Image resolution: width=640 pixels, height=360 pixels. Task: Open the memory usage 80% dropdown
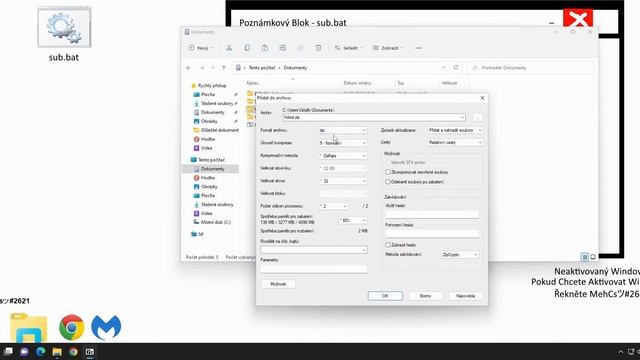click(353, 220)
